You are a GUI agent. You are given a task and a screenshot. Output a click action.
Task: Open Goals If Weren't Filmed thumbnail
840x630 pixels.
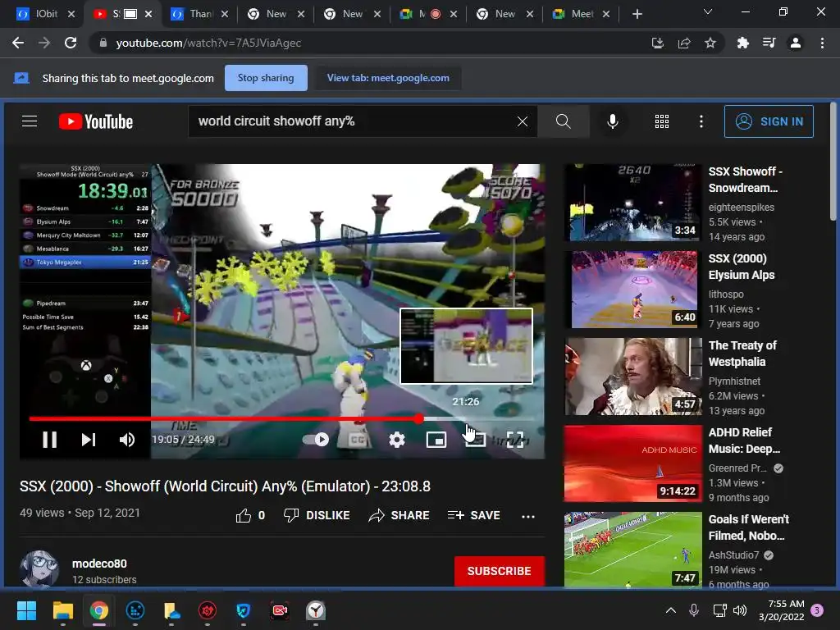pyautogui.click(x=632, y=550)
